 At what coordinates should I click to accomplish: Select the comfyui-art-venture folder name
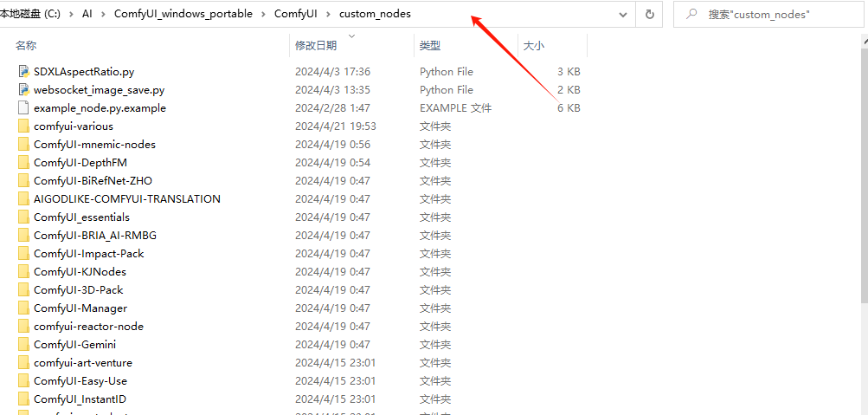tap(83, 363)
